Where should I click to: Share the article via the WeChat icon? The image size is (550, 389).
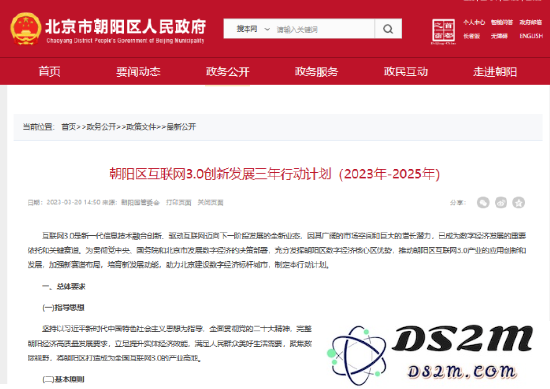tap(483, 202)
